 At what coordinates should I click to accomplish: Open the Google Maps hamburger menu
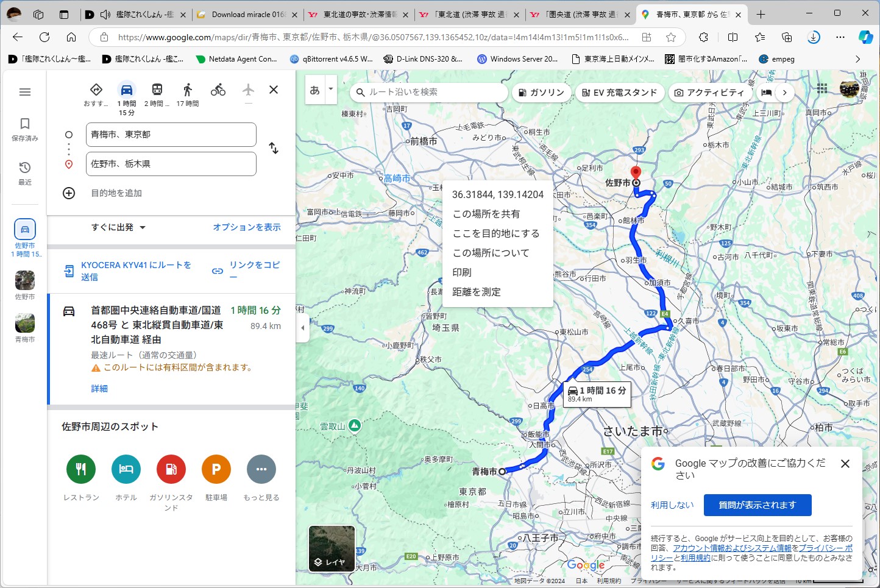25,92
